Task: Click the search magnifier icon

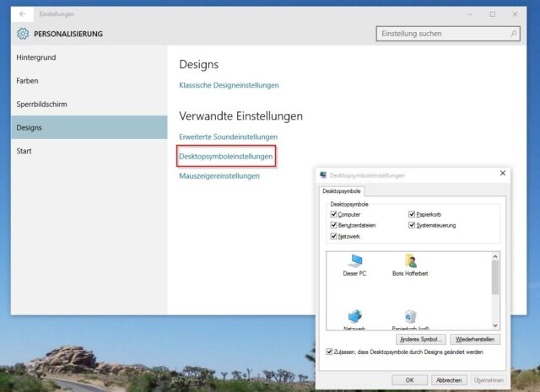Action: [x=513, y=34]
